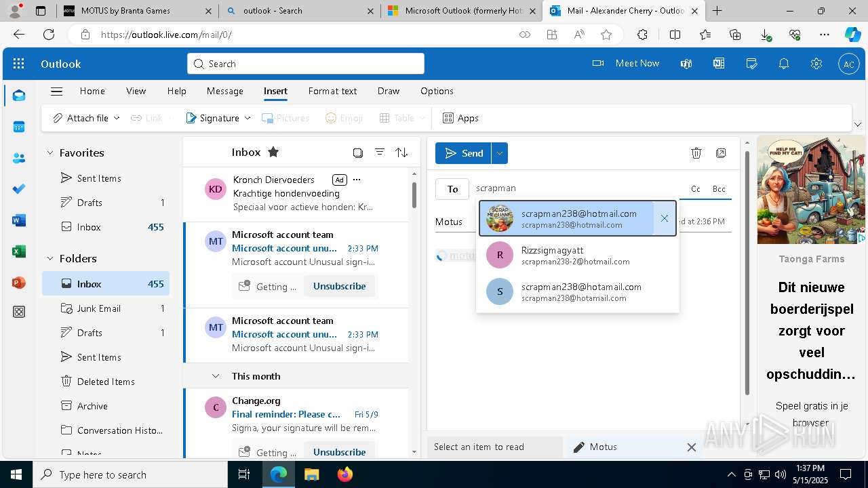Start Meet Now call
The width and height of the screenshot is (868, 488).
(625, 63)
